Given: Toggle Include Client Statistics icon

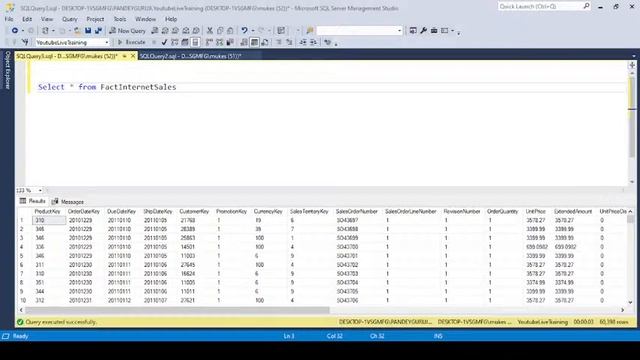Looking at the screenshot, I should 230,42.
